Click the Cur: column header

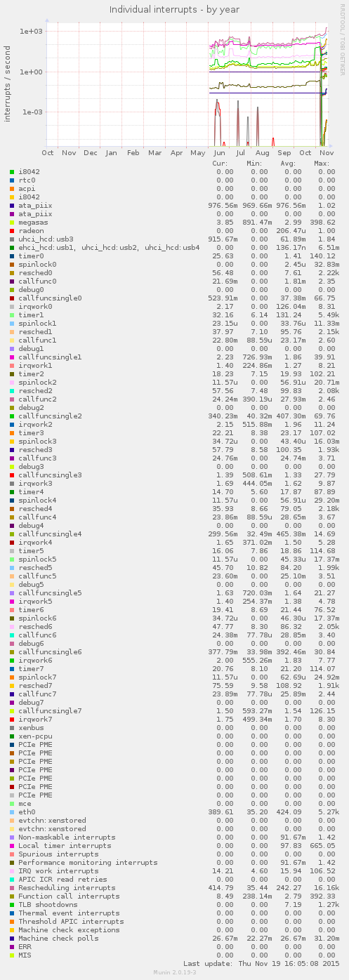pyautogui.click(x=220, y=163)
